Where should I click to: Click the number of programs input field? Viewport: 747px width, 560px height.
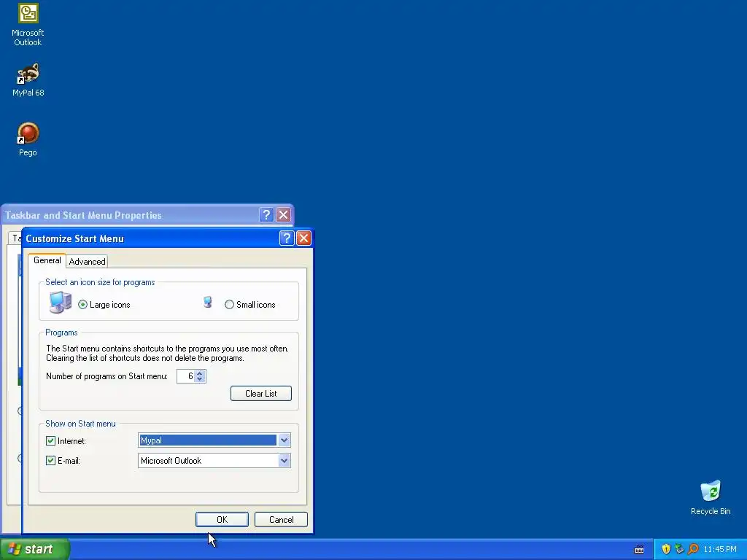click(x=186, y=376)
